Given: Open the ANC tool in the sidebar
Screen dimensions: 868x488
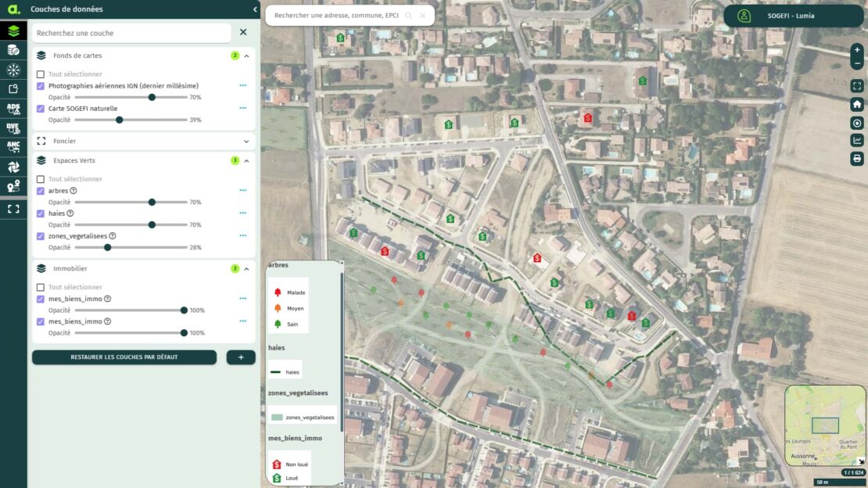Looking at the screenshot, I should (13, 147).
